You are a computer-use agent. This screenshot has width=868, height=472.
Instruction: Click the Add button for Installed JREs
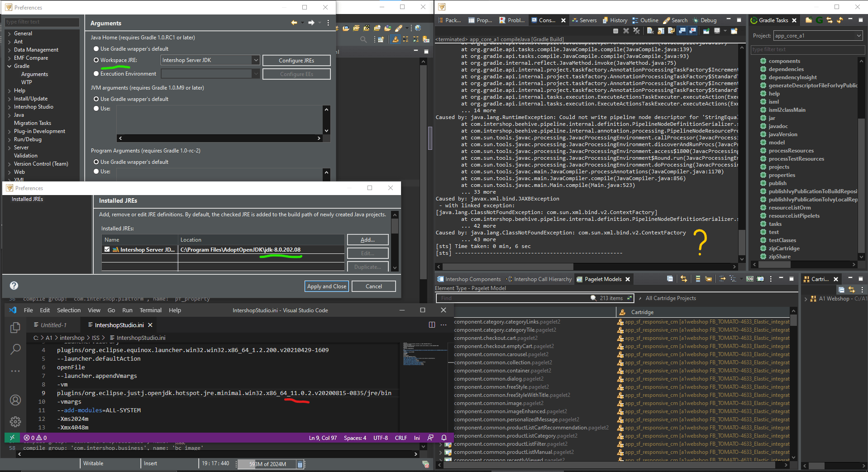point(367,239)
